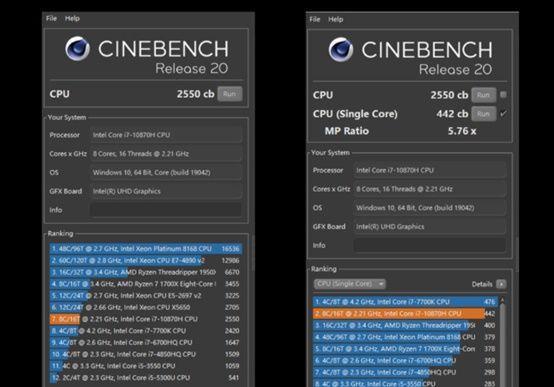Viewport: 554px width, 387px height.
Task: Run CPU test in left Cinebench window
Action: coord(230,94)
